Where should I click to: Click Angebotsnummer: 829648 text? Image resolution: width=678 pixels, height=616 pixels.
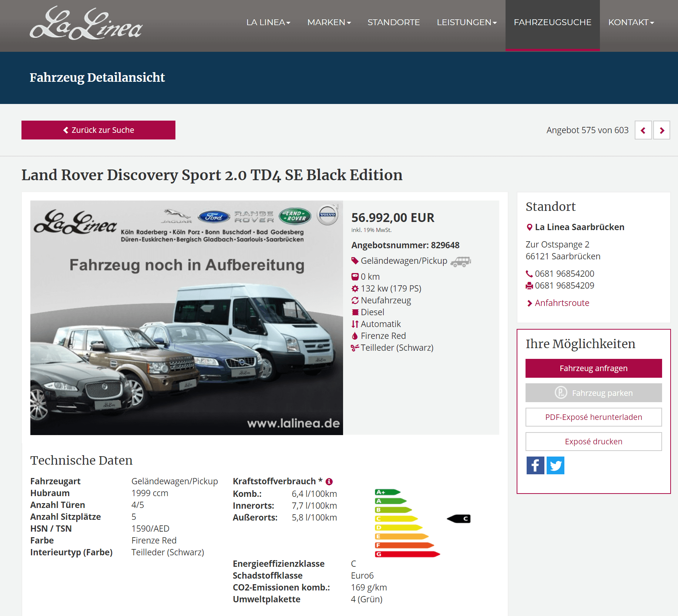pyautogui.click(x=405, y=245)
